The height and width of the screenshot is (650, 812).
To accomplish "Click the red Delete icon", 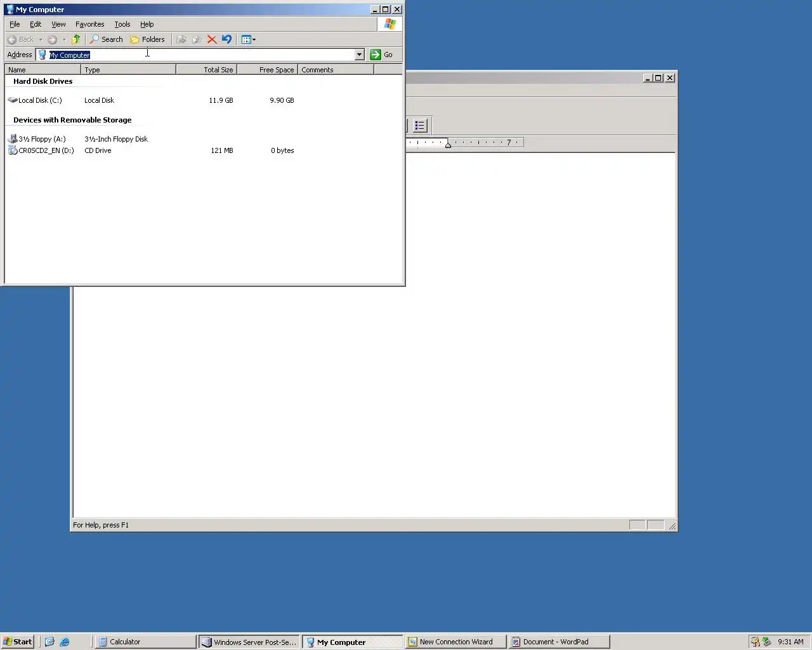I will coord(212,39).
